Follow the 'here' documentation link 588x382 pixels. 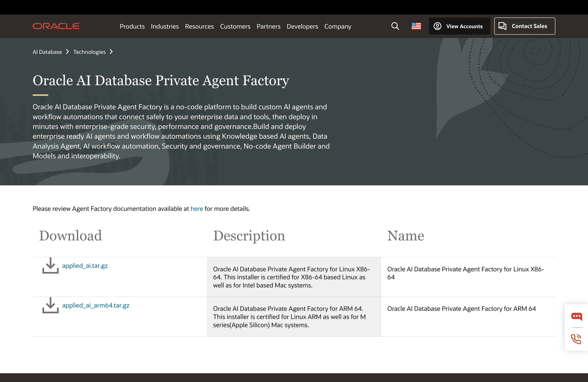pyautogui.click(x=197, y=209)
